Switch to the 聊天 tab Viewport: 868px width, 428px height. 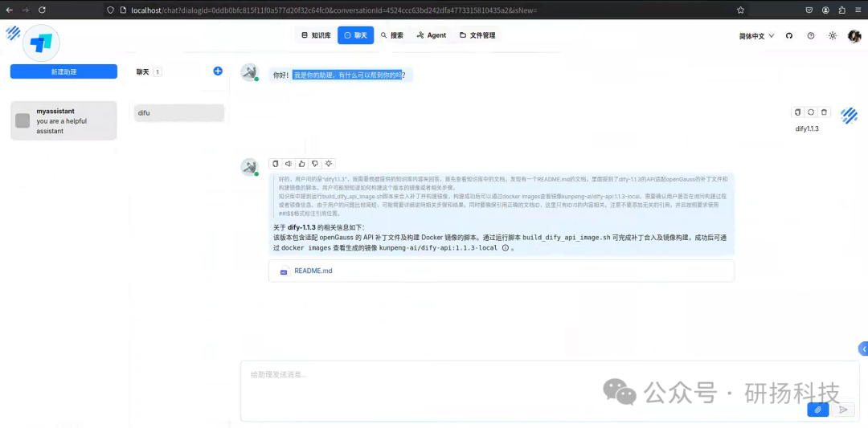[355, 35]
